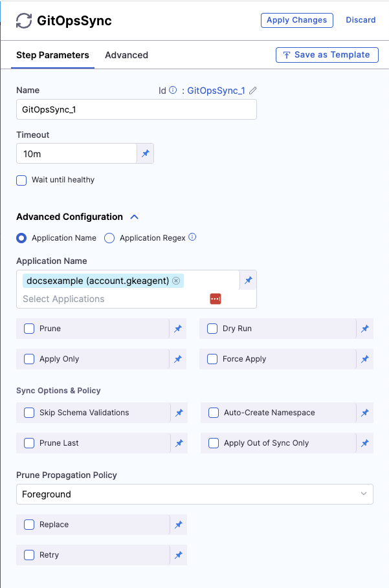Tick the Auto-Create Namespace checkbox
This screenshot has height=588, width=389.
point(212,413)
